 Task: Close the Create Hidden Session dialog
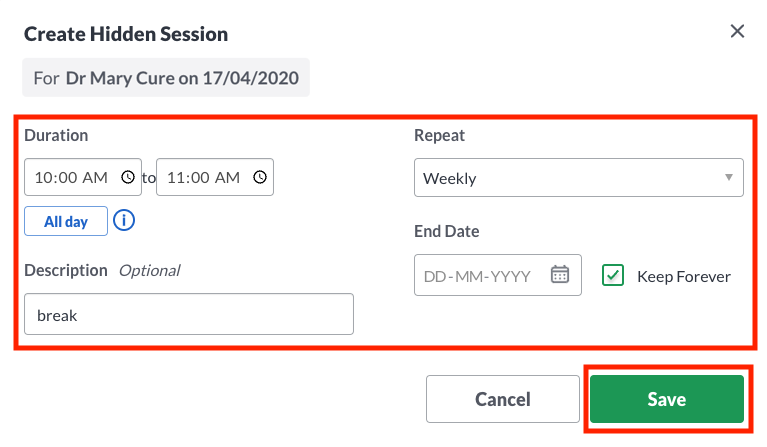tap(737, 31)
